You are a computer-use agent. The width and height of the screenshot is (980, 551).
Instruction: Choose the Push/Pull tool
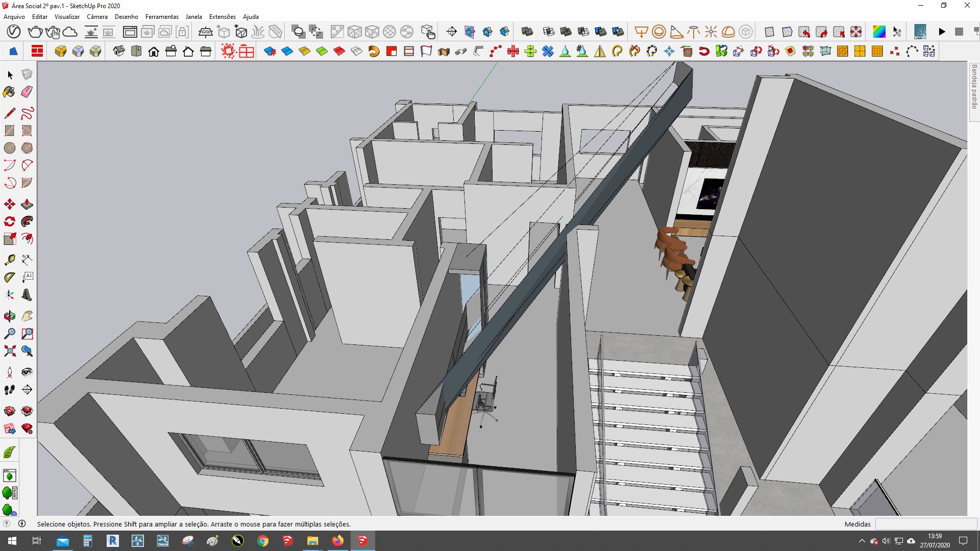tap(27, 205)
